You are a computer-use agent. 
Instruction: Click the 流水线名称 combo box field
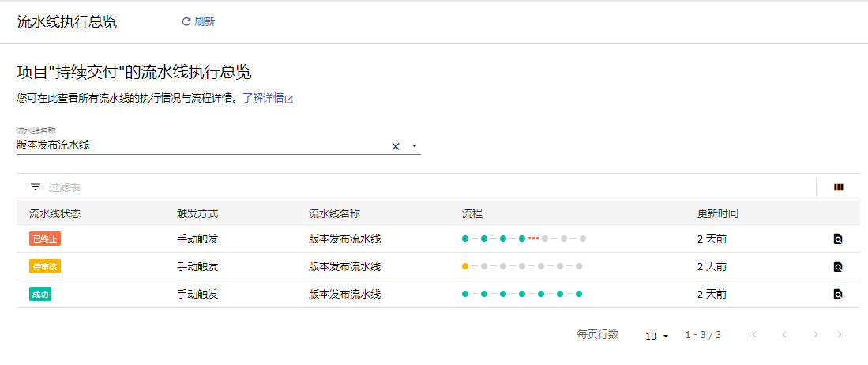pyautogui.click(x=219, y=145)
